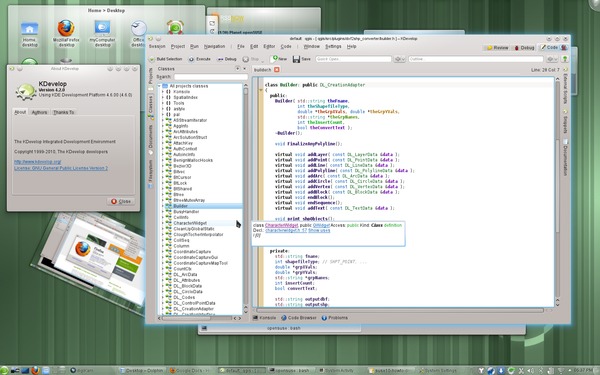The height and width of the screenshot is (375, 600).
Task: Open the Code Browser tool view
Action: (x=299, y=318)
